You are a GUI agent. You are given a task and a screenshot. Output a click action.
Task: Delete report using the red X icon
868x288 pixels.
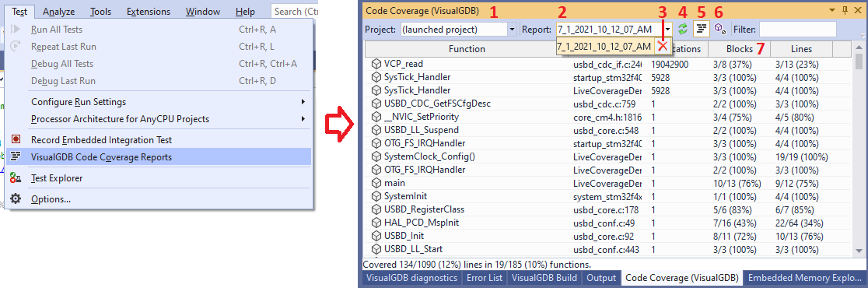coord(662,45)
